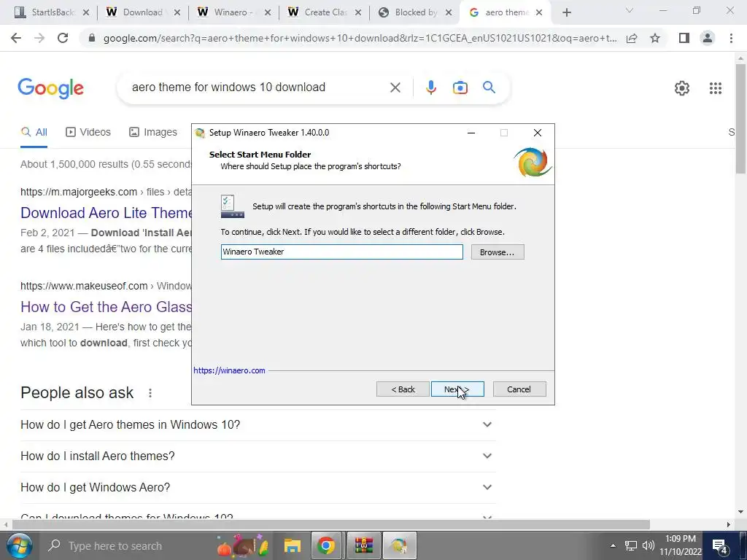Close the aero theme tab

coord(539,12)
